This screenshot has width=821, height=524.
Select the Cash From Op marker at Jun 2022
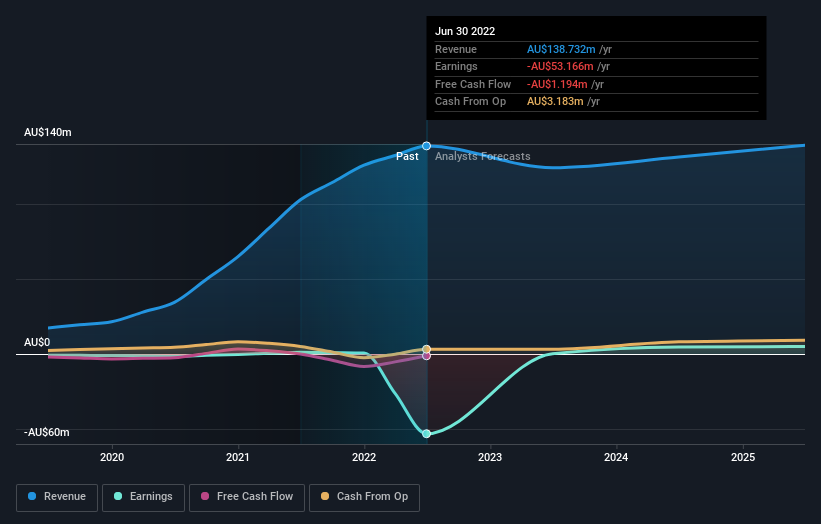(x=426, y=349)
